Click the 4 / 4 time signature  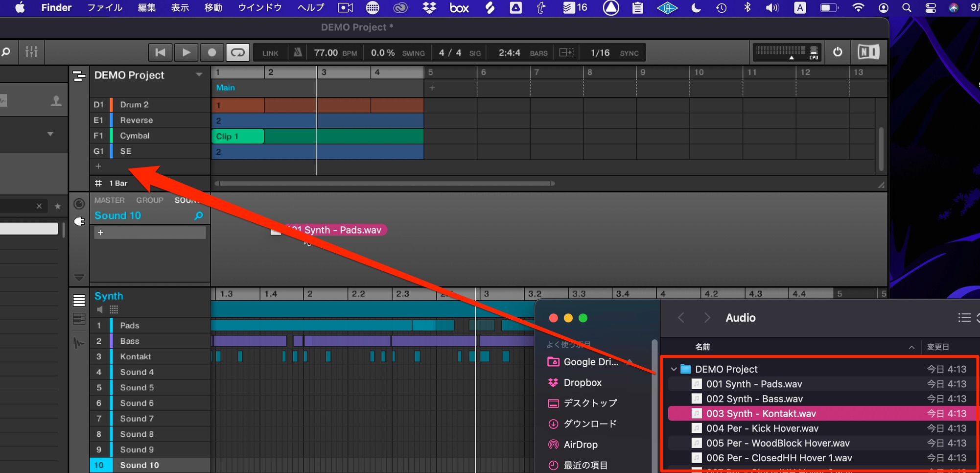click(x=450, y=53)
